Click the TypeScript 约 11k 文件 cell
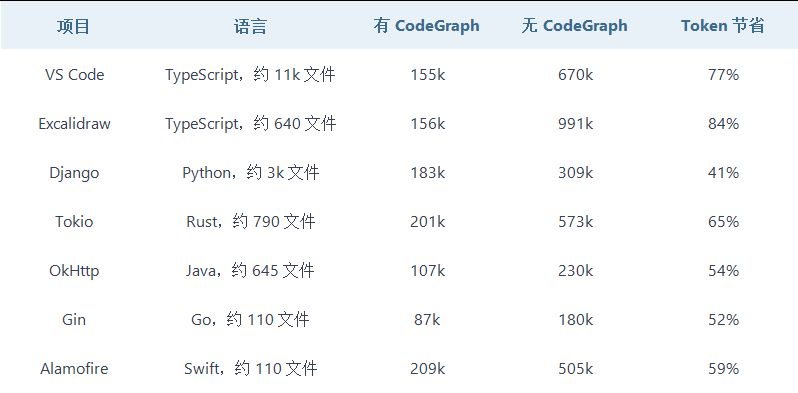The width and height of the screenshot is (798, 393). pos(250,75)
